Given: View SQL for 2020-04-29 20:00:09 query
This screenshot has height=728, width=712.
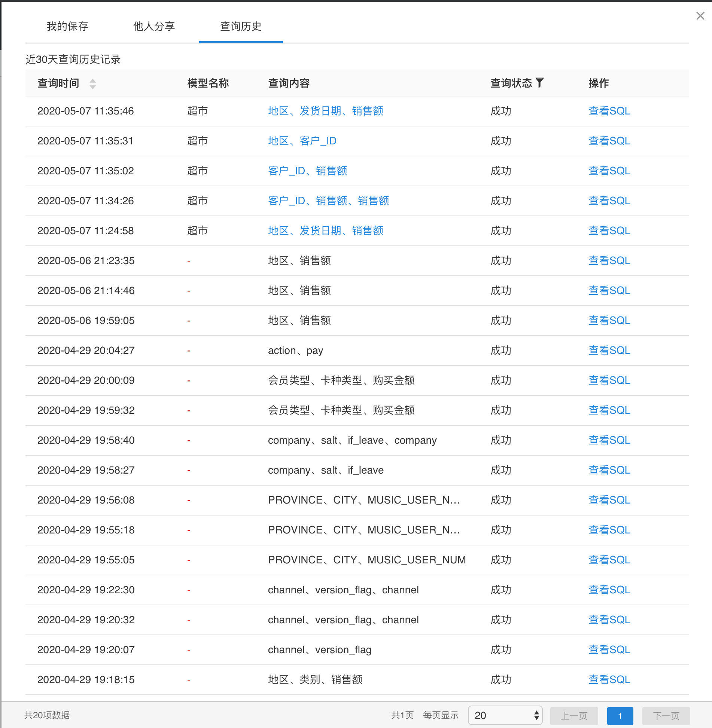Looking at the screenshot, I should point(609,380).
